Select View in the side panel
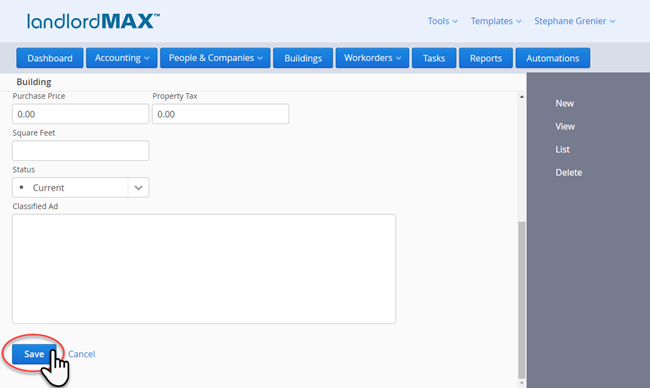This screenshot has width=650, height=388. pos(565,126)
